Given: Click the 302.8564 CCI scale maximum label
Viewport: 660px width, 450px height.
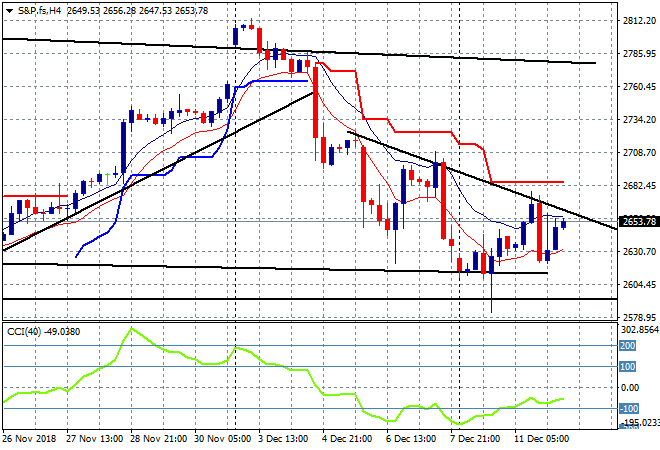Looking at the screenshot, I should [639, 330].
